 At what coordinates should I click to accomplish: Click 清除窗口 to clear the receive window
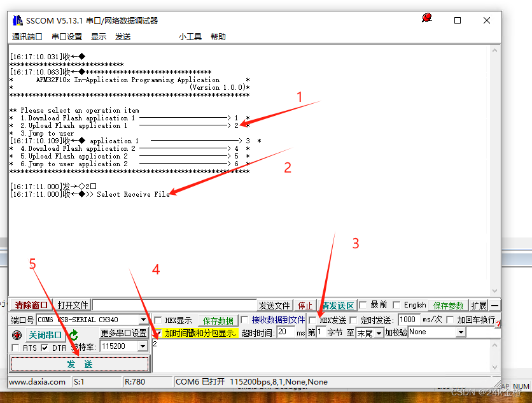[30, 304]
